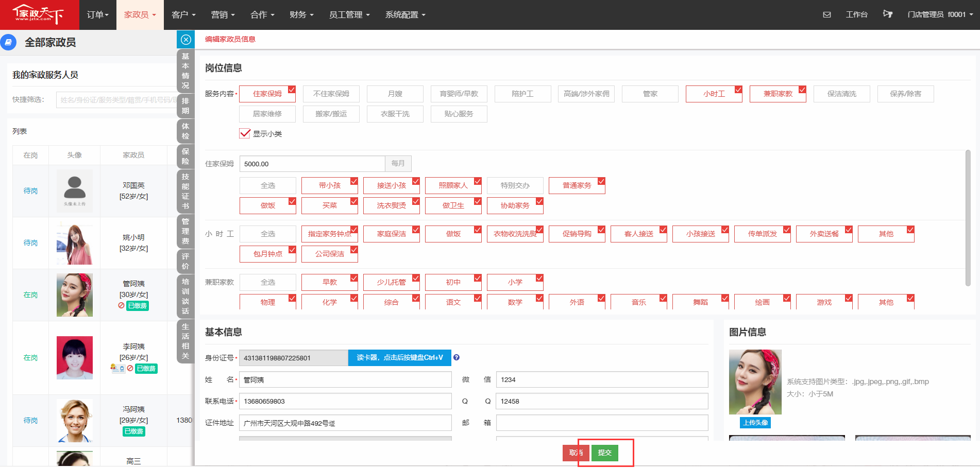Click the 邮箱 input field
Image resolution: width=980 pixels, height=468 pixels.
602,423
